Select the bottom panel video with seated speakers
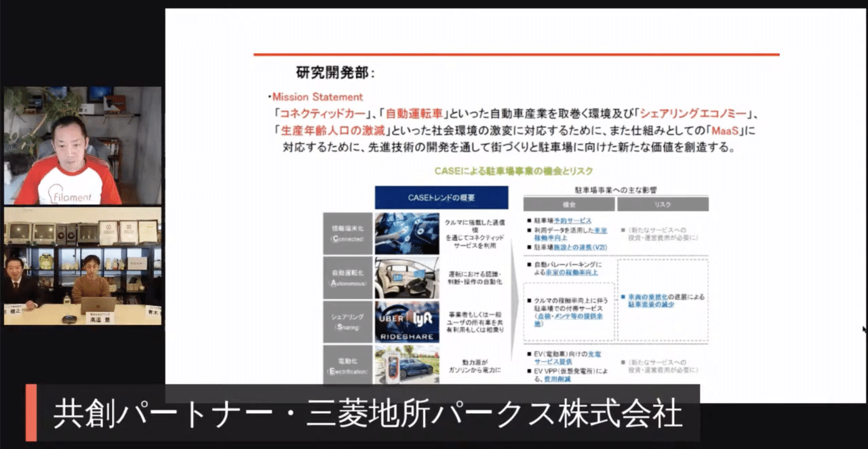Image resolution: width=868 pixels, height=449 pixels. tap(82, 266)
